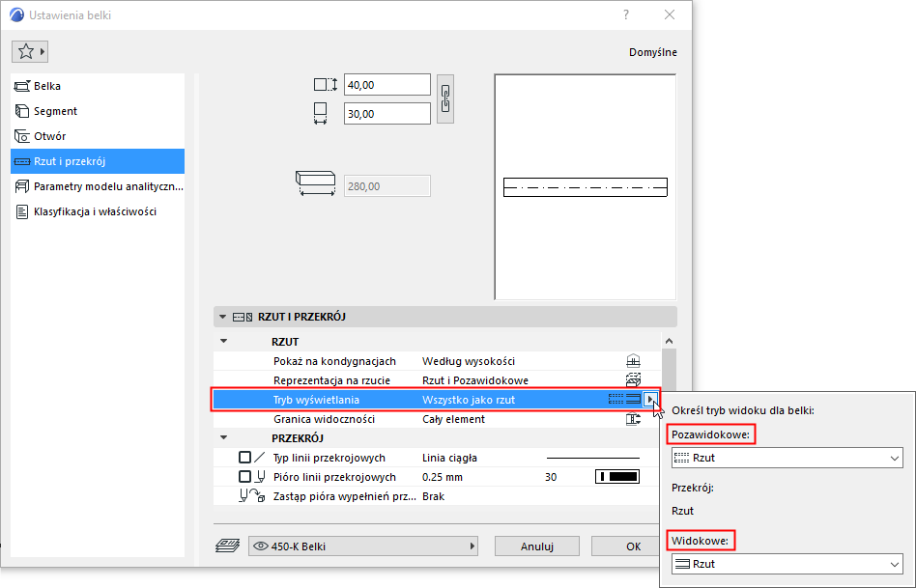Click the beam height field 40,00
The height and width of the screenshot is (588, 916).
387,85
